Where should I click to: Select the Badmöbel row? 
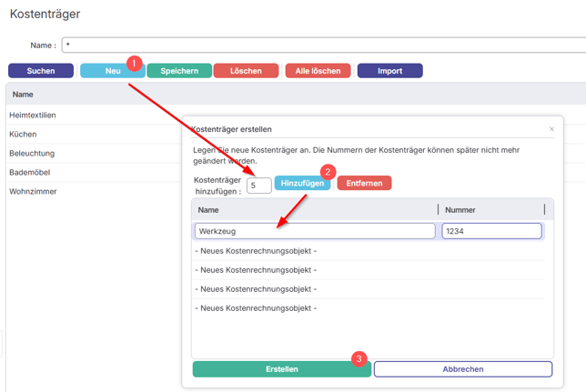tap(29, 173)
